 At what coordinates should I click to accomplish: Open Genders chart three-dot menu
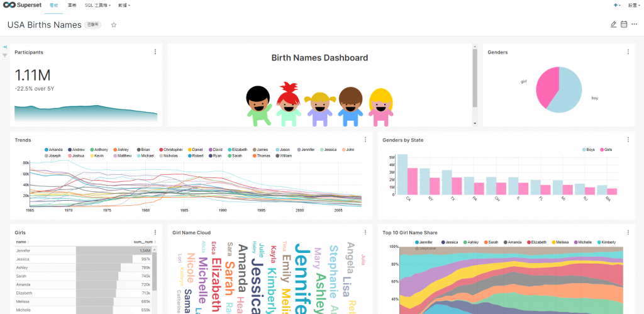628,52
